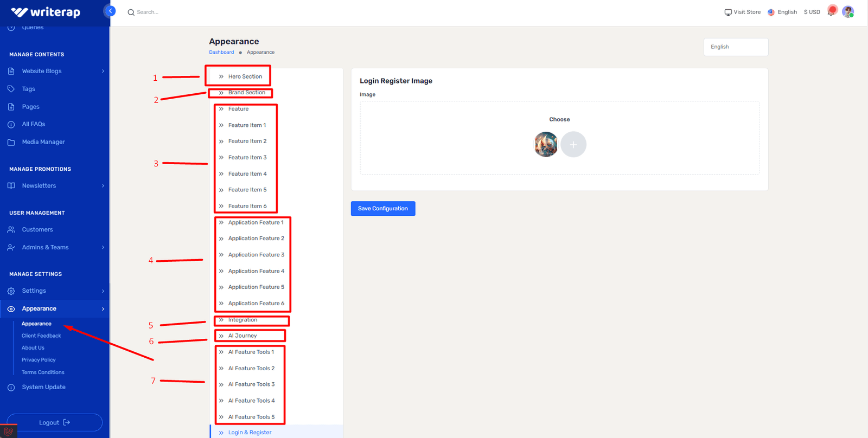
Task: Collapse the Appearance submenu arrow
Action: tap(103, 309)
